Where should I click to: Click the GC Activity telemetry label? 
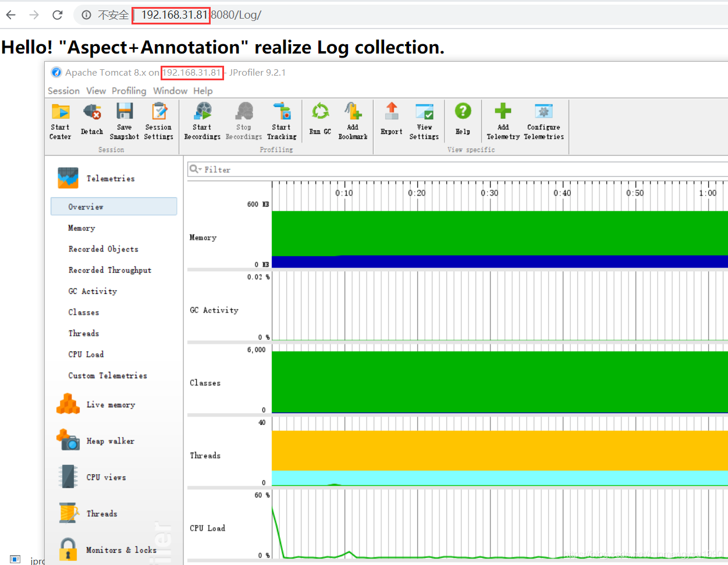[x=214, y=310]
